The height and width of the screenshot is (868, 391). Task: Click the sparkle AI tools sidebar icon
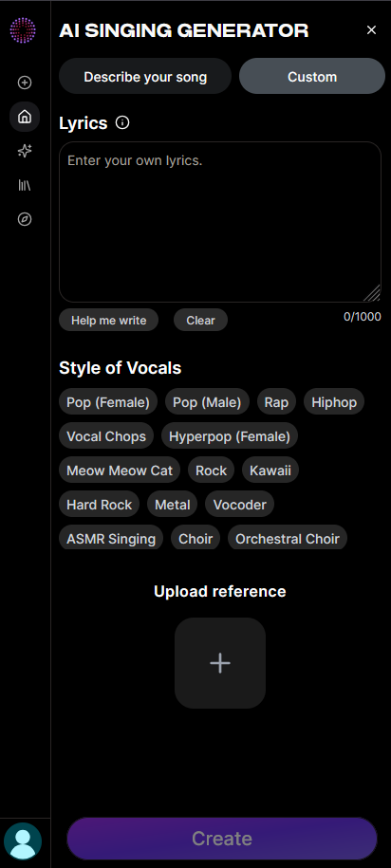click(25, 151)
